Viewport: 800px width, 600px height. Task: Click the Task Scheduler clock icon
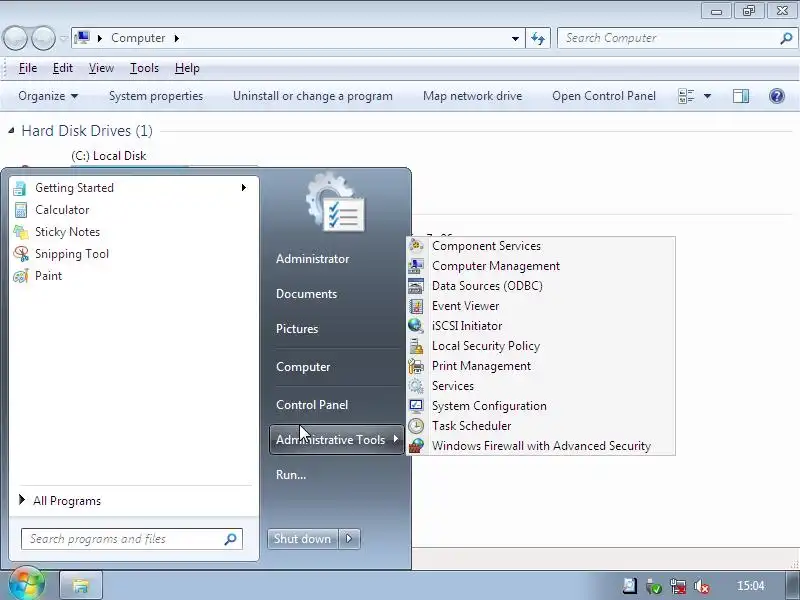pos(416,426)
